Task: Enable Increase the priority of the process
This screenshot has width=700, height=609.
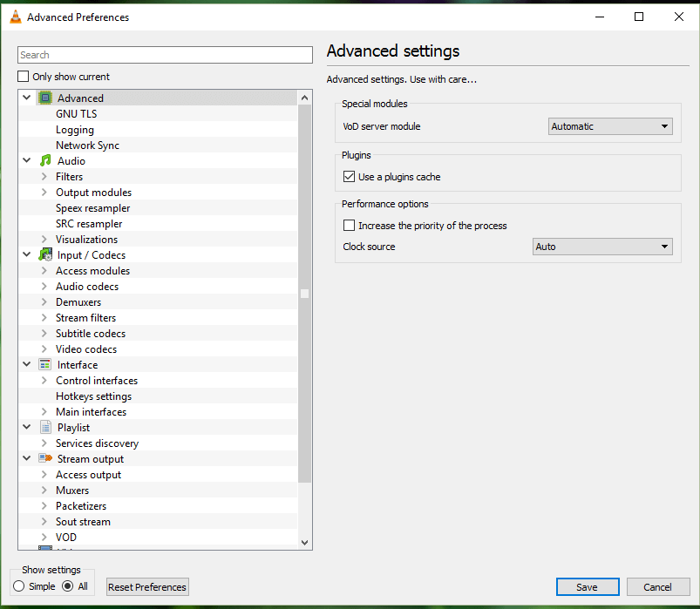Action: point(349,226)
